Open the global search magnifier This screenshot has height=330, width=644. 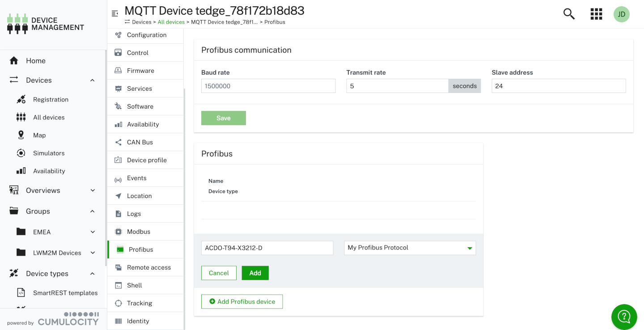[x=568, y=14]
